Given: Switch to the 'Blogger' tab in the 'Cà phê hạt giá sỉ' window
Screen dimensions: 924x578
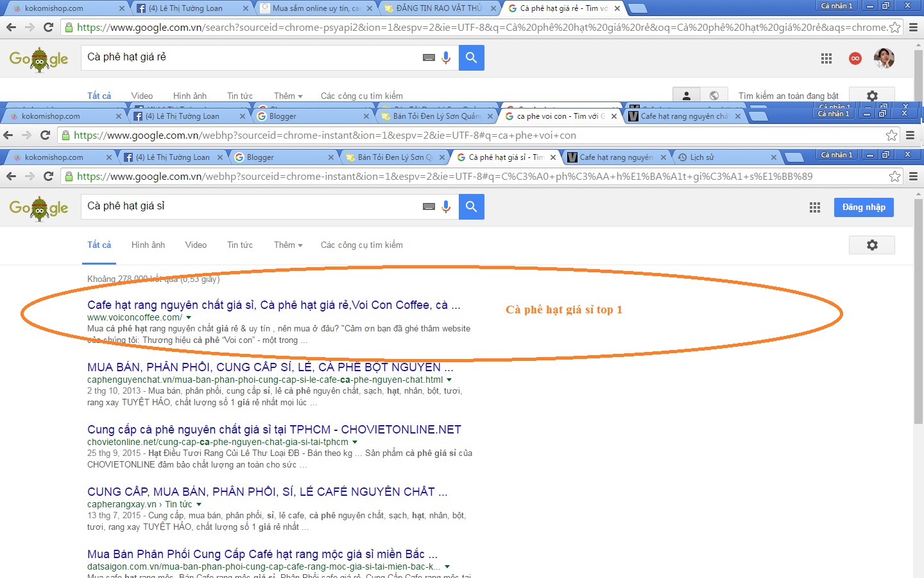Looking at the screenshot, I should 284,157.
